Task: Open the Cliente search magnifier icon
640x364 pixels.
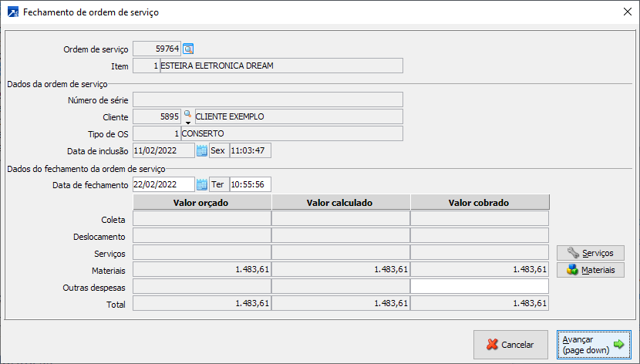Action: [x=187, y=114]
